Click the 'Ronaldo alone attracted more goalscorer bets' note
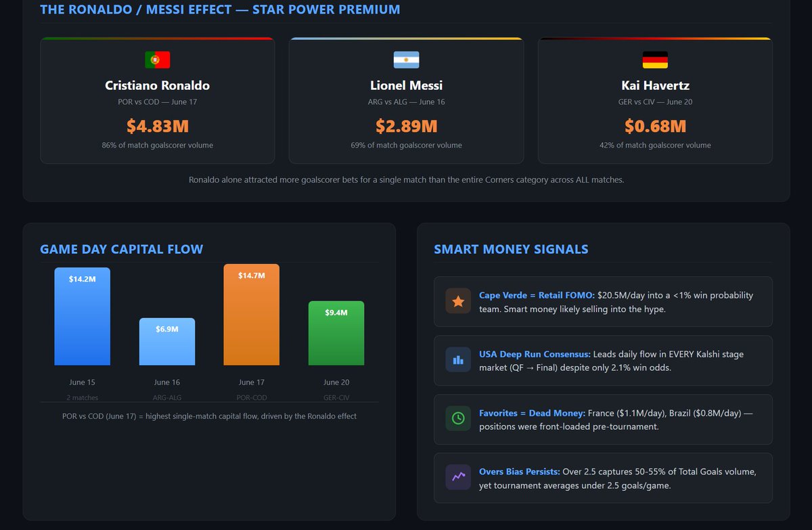 point(406,180)
